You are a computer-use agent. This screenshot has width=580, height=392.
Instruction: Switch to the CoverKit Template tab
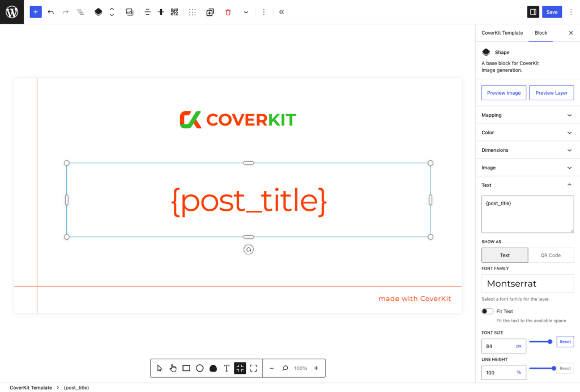[502, 33]
